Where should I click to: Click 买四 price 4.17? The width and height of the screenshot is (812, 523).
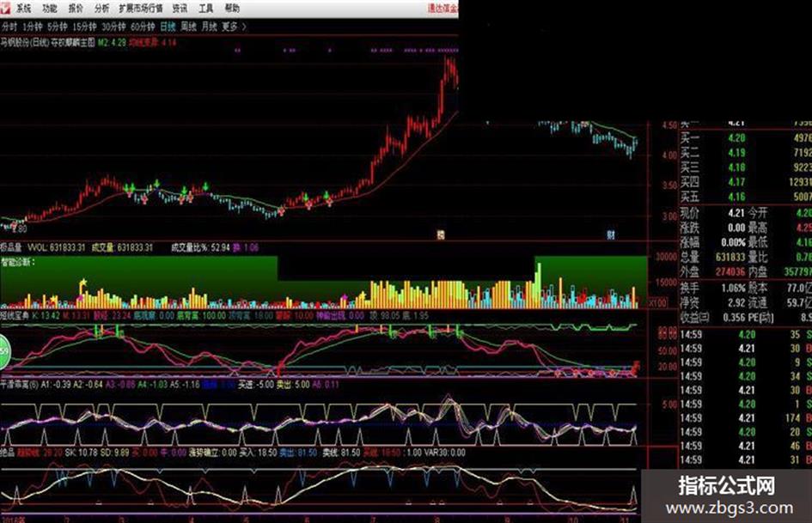[736, 182]
